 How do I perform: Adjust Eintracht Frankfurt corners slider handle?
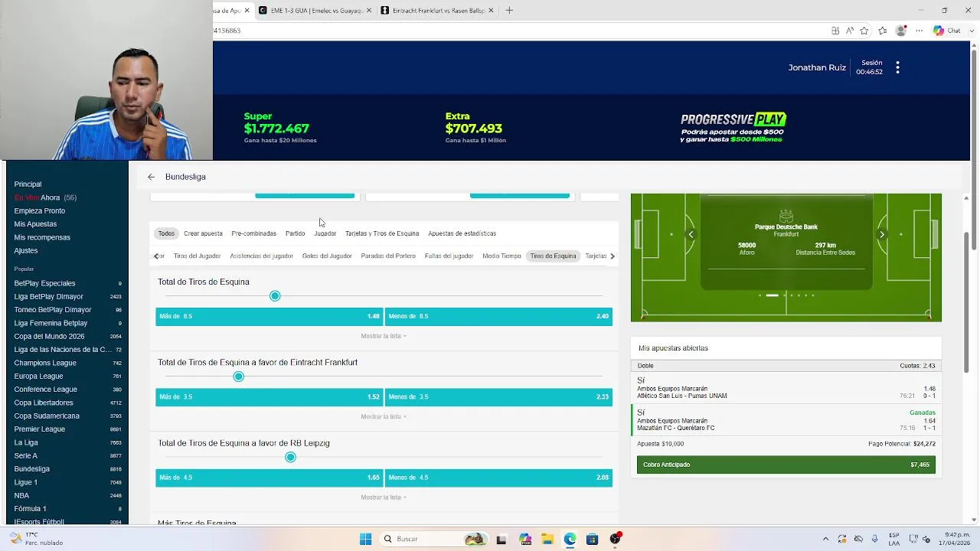coord(239,377)
